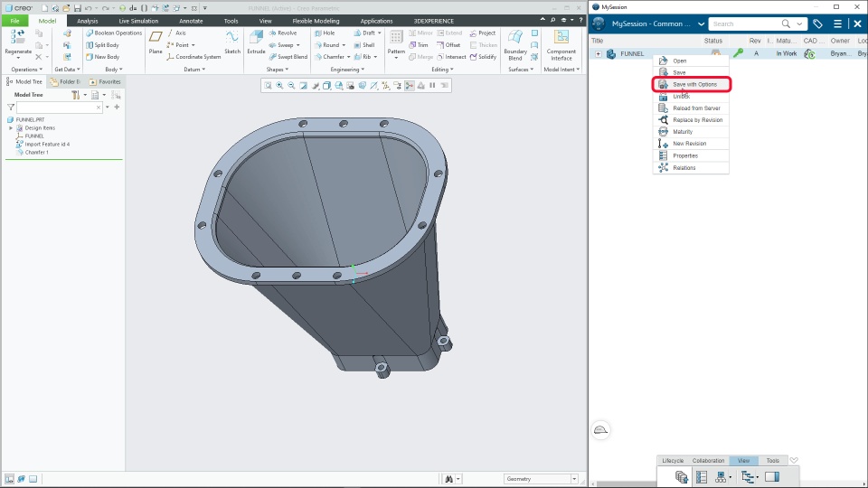Click the Split Body tool
The width and height of the screenshot is (868, 488).
102,45
